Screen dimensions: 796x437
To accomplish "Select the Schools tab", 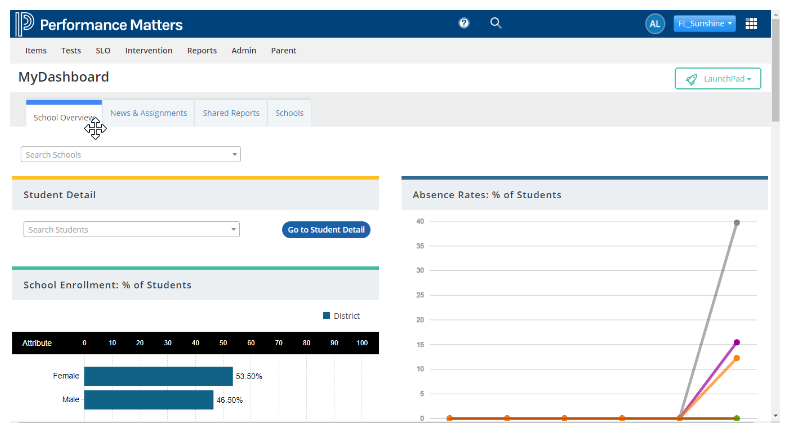I will tap(289, 113).
